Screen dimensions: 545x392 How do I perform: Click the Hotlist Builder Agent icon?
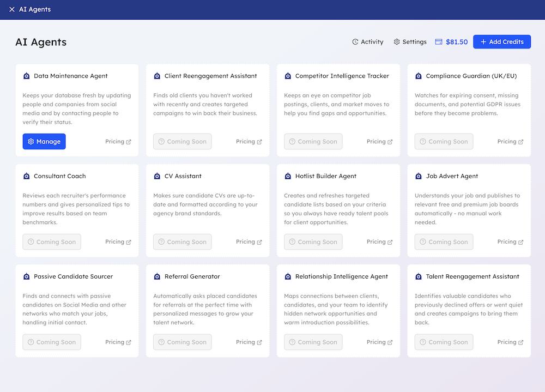pyautogui.click(x=288, y=177)
